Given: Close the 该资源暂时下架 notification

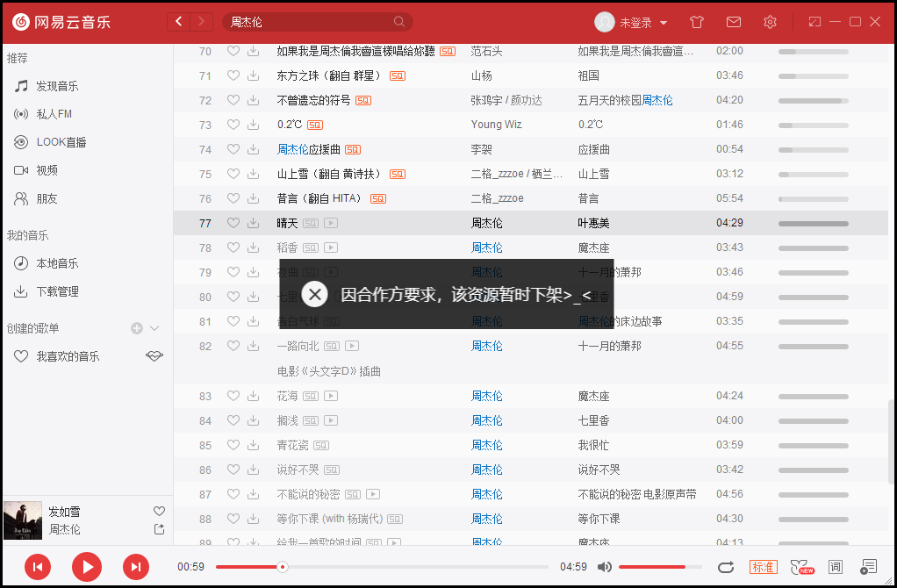Looking at the screenshot, I should (314, 295).
